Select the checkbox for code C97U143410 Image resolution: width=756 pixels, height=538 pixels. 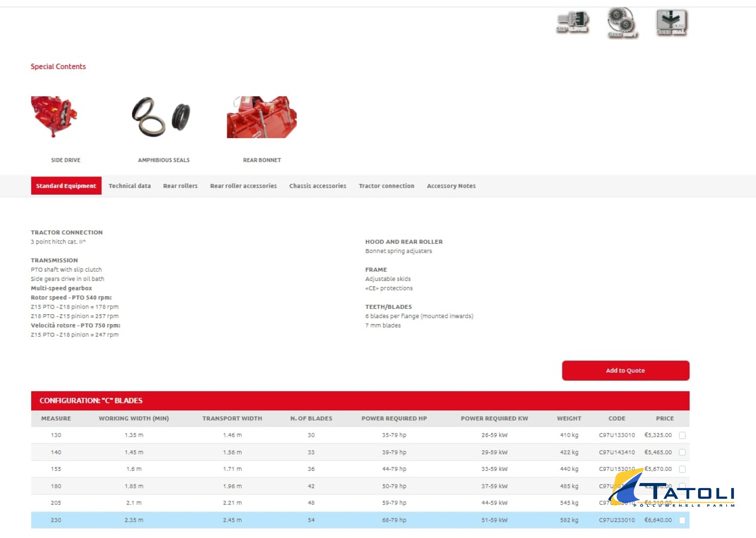pyautogui.click(x=682, y=452)
